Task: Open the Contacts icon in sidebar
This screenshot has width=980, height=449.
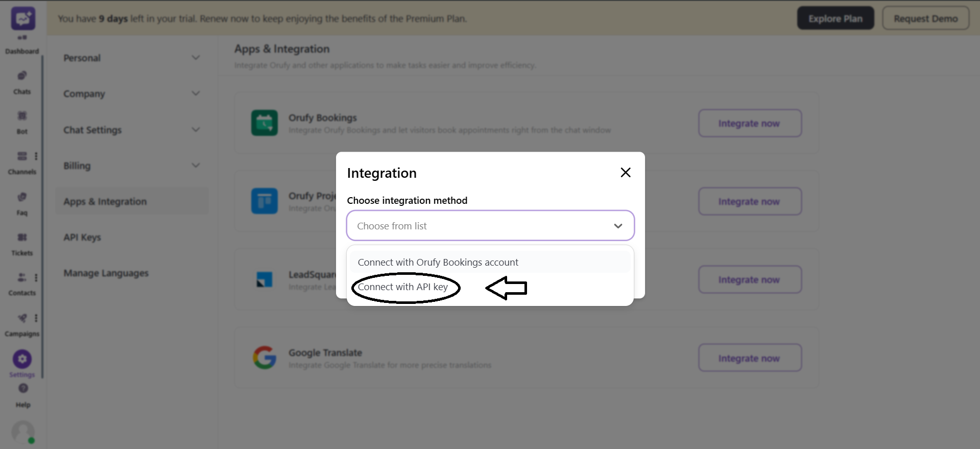Action: [x=22, y=277]
